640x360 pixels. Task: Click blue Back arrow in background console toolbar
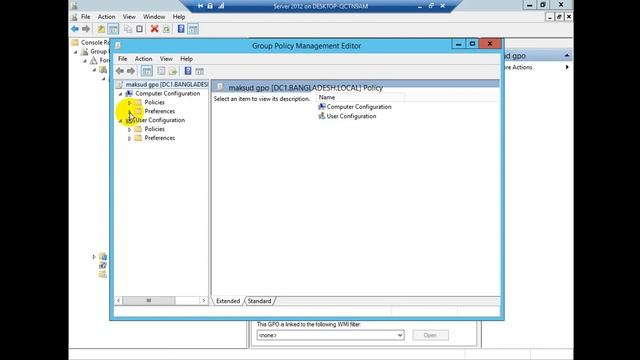75,29
